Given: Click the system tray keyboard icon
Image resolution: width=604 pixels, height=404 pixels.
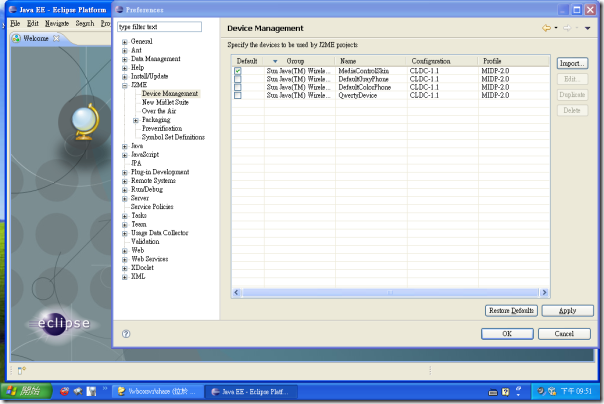Looking at the screenshot, I should (x=493, y=392).
